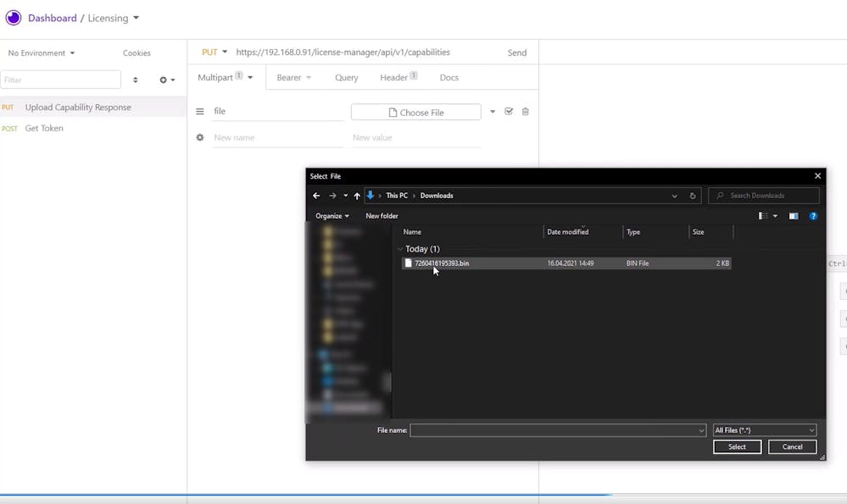Open the create new request plus menu
The image size is (847, 504).
click(x=167, y=80)
